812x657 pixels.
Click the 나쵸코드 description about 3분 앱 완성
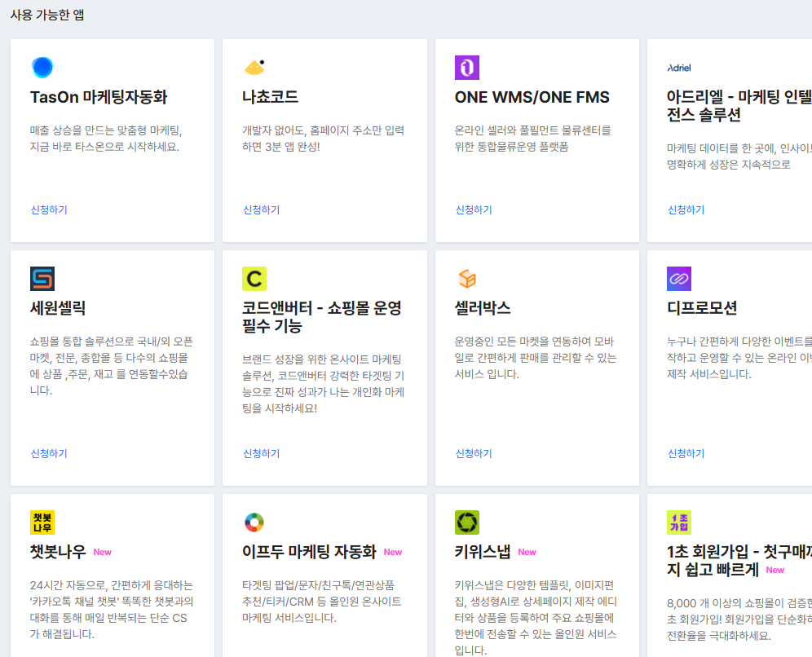click(323, 139)
